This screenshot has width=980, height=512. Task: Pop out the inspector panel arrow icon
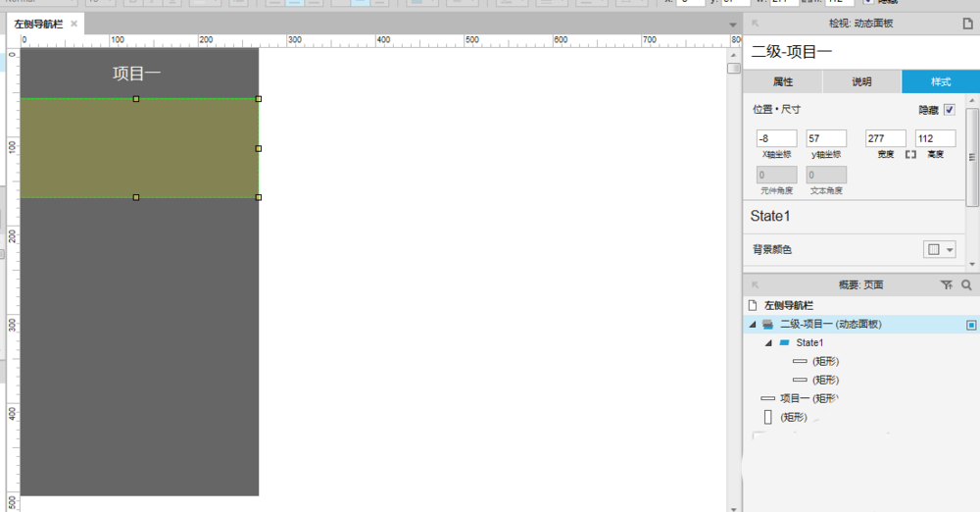(x=755, y=24)
